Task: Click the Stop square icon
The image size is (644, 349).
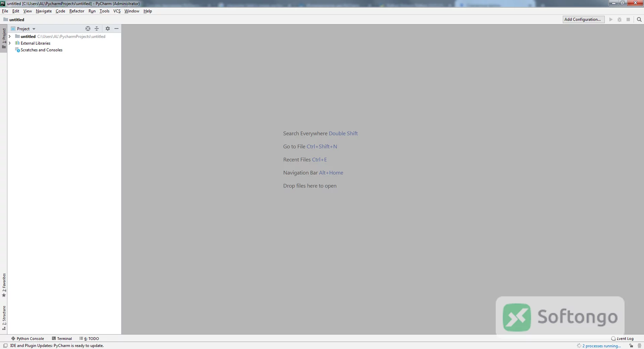Action: click(628, 19)
